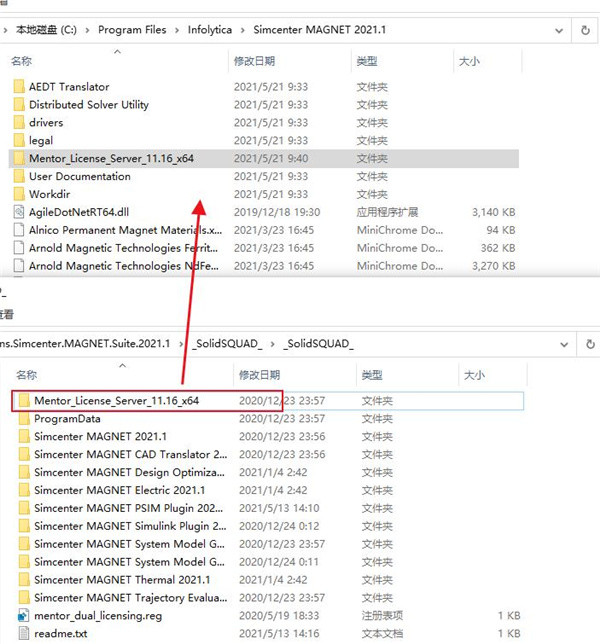Click the Simcenter MAGNET CAD Translator folder icon

(24, 454)
